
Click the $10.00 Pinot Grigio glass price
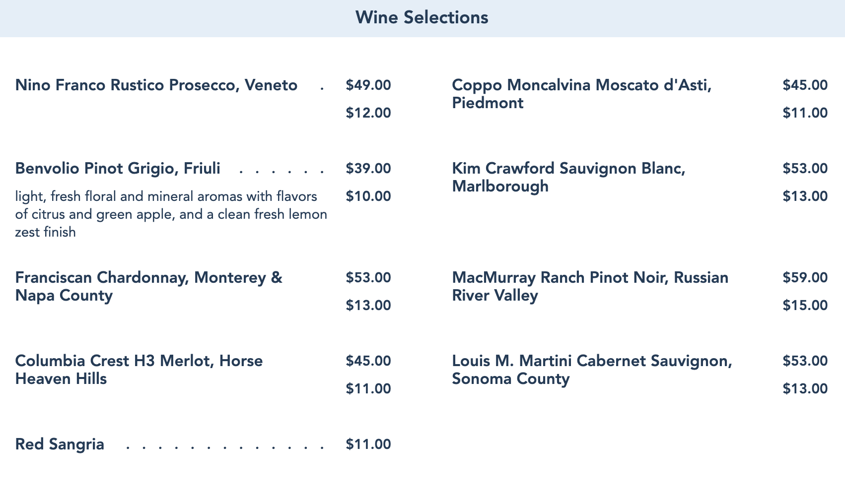[x=368, y=196]
